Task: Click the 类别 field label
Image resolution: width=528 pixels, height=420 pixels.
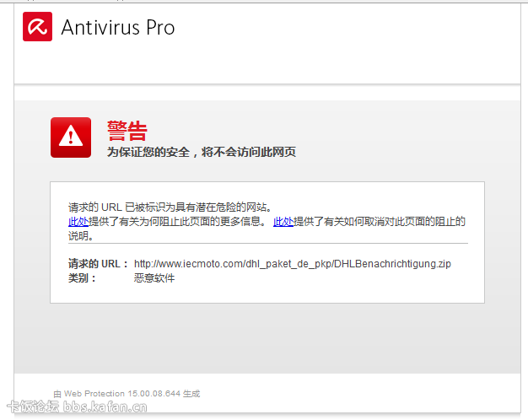Action: 83,278
